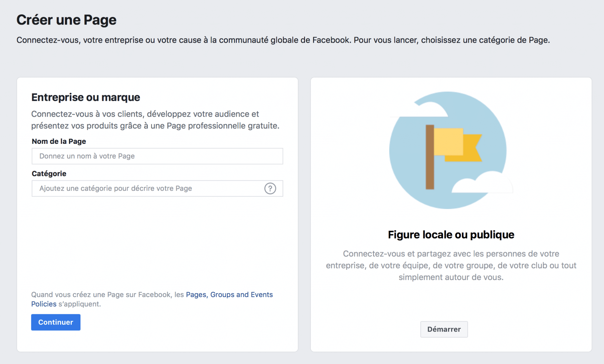This screenshot has width=604, height=364.
Task: Click the category help question mark icon
Action: [270, 188]
